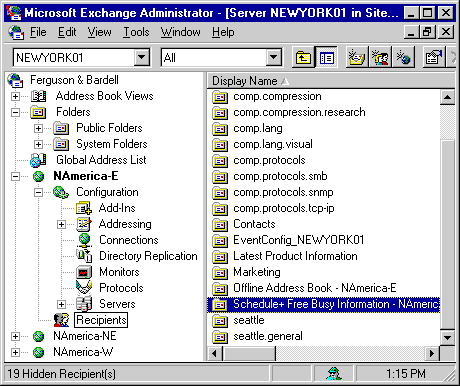Click the vertical scrollbar down arrow
This screenshot has width=460, height=386.
pyautogui.click(x=447, y=338)
